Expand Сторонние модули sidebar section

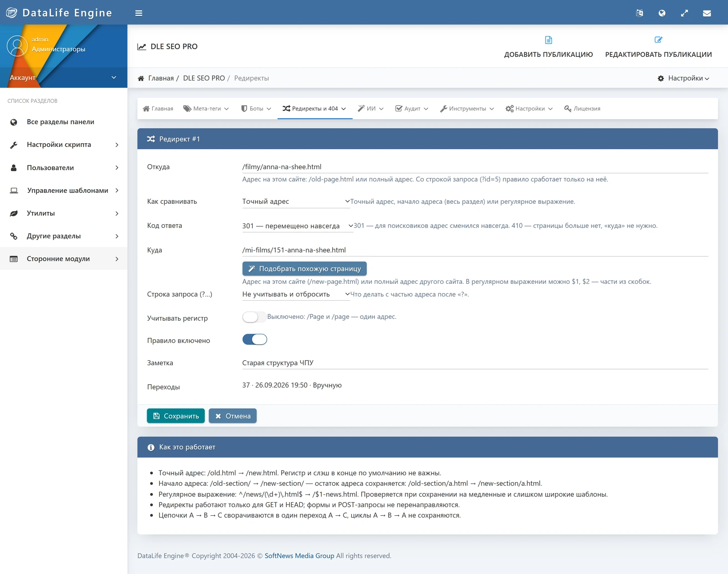point(64,259)
